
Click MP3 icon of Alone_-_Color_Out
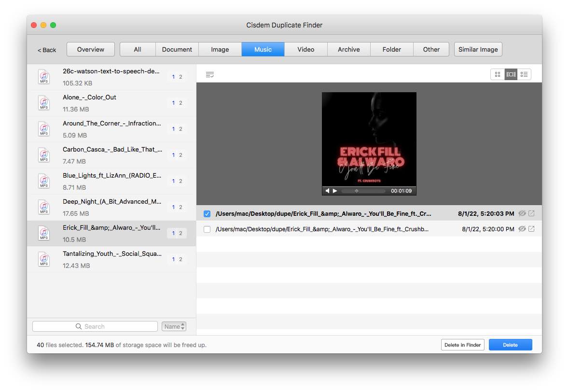pos(44,103)
